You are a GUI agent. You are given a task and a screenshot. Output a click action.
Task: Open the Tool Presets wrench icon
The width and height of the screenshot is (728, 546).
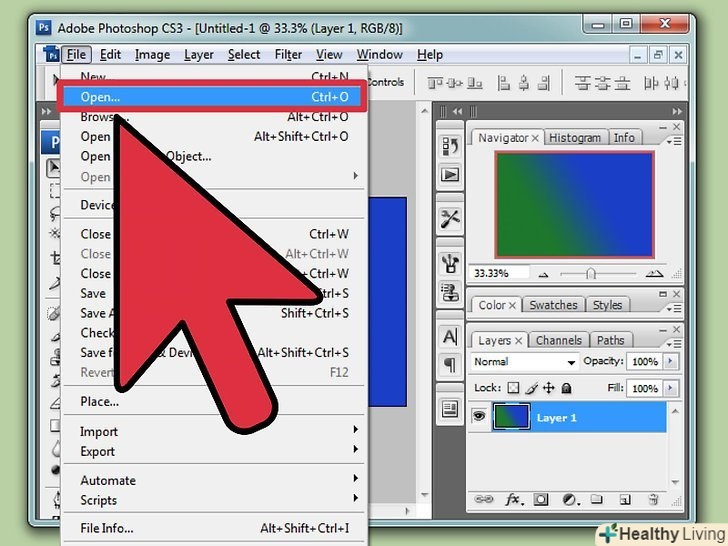pyautogui.click(x=450, y=218)
